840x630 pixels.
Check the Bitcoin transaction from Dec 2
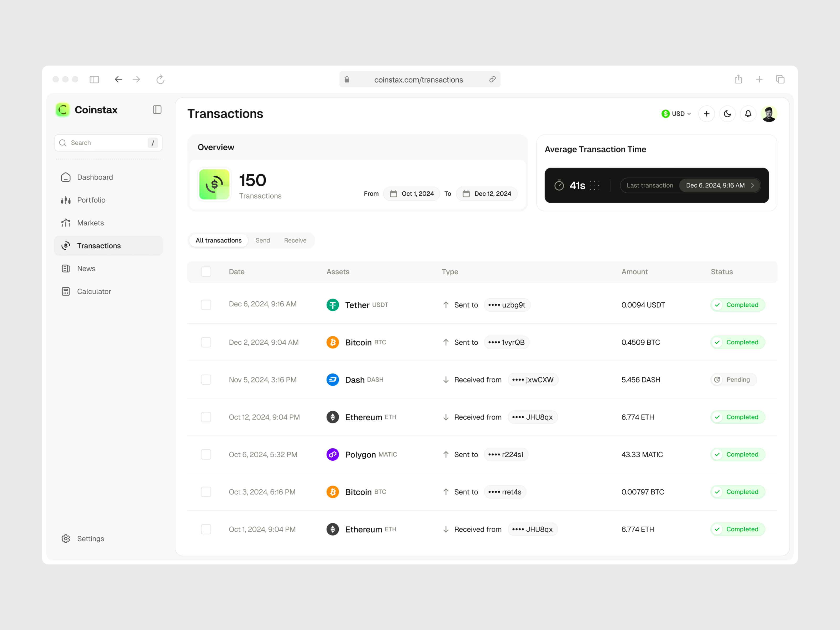[206, 342]
